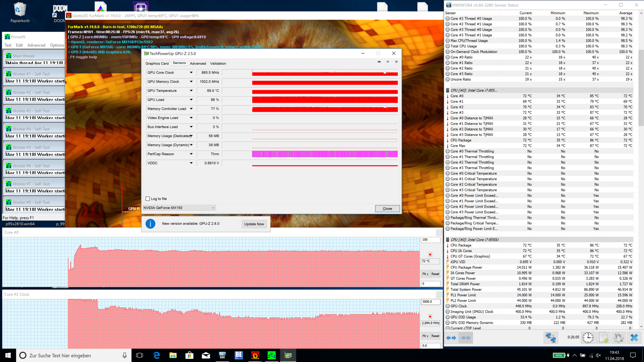Open Prime95 Edit menu

coord(19,45)
